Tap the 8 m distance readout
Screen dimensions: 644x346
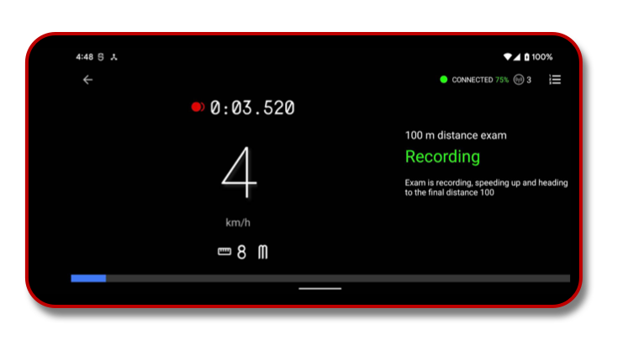(x=252, y=252)
